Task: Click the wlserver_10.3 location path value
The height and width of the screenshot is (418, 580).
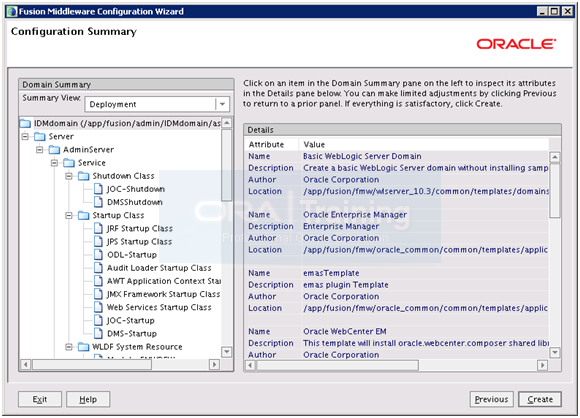Action: point(426,191)
